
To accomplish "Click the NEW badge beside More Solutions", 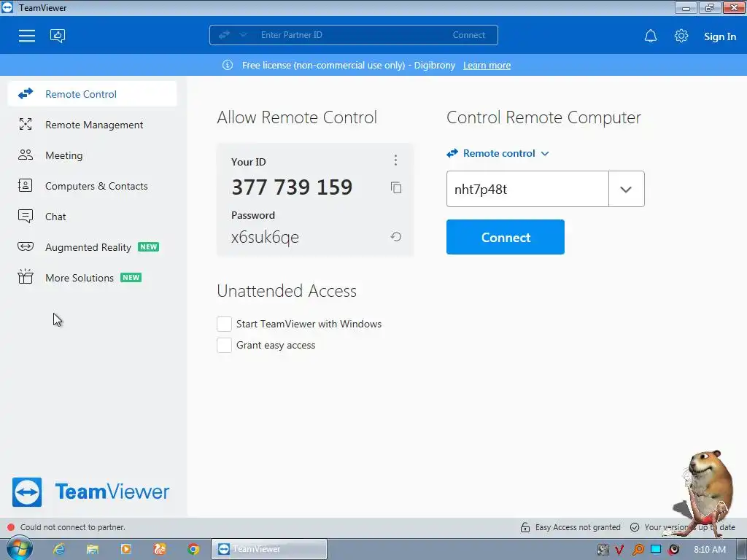I will pyautogui.click(x=131, y=278).
